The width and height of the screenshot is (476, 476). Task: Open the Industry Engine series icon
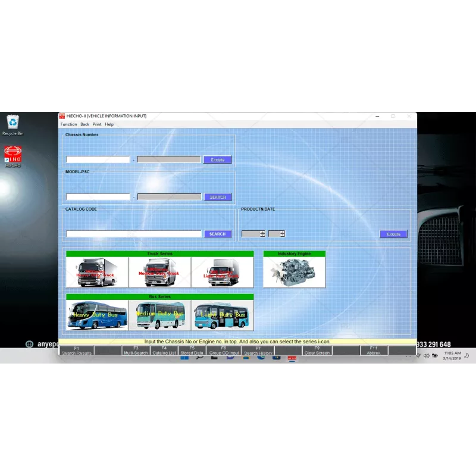pyautogui.click(x=295, y=272)
